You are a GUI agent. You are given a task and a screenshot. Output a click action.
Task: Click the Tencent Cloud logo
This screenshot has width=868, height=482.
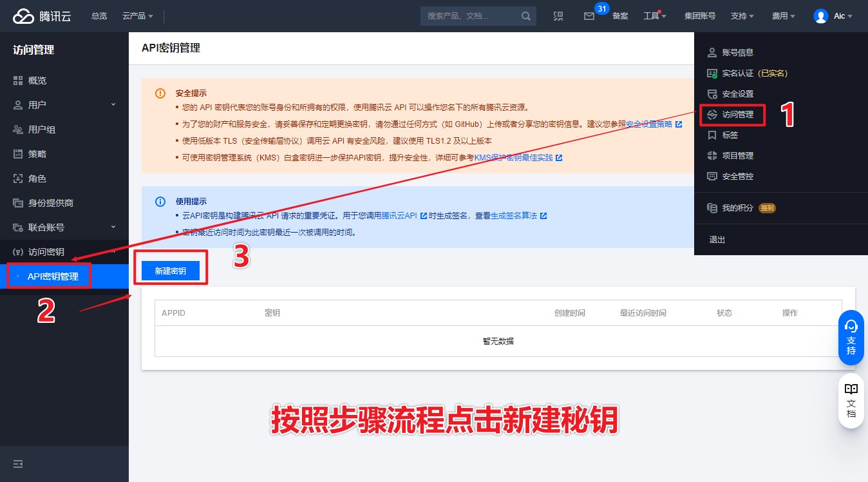coord(42,16)
